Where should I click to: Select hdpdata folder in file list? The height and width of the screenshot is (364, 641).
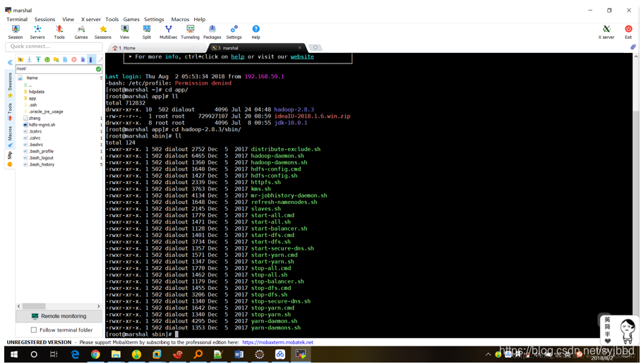tap(37, 92)
